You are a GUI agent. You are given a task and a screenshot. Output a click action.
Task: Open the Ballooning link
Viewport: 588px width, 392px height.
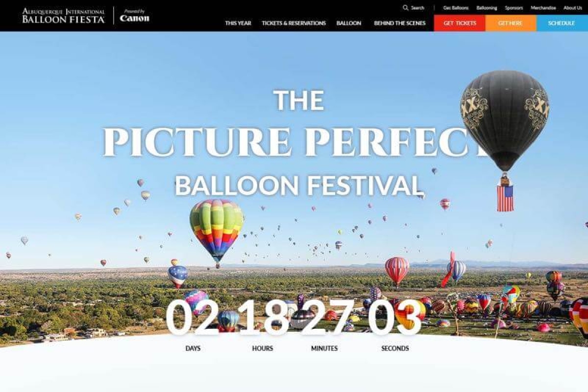tap(487, 8)
